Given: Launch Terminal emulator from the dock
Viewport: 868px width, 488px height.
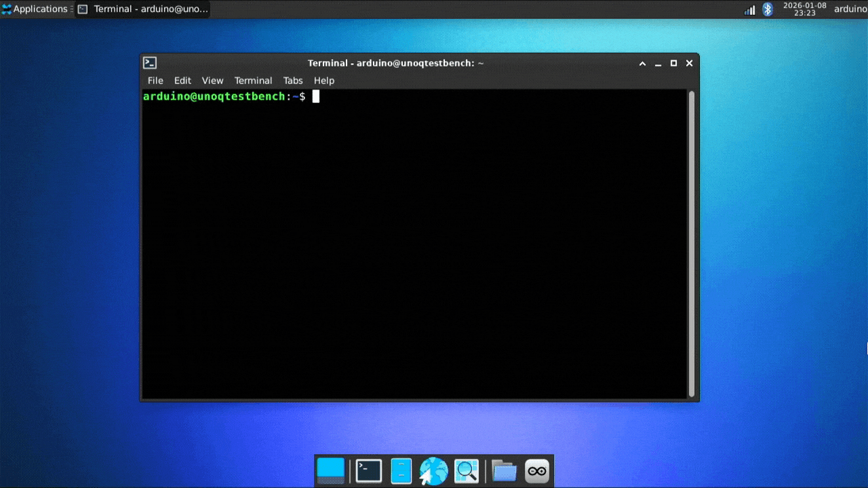Looking at the screenshot, I should point(369,471).
